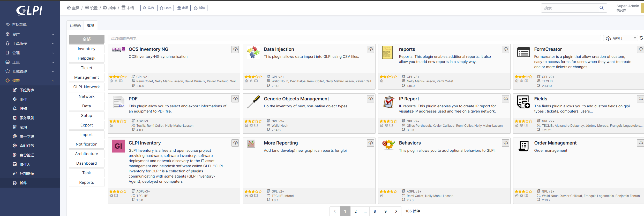The height and width of the screenshot is (216, 644).
Task: Open the 通知 settings entry
Action: point(30,108)
